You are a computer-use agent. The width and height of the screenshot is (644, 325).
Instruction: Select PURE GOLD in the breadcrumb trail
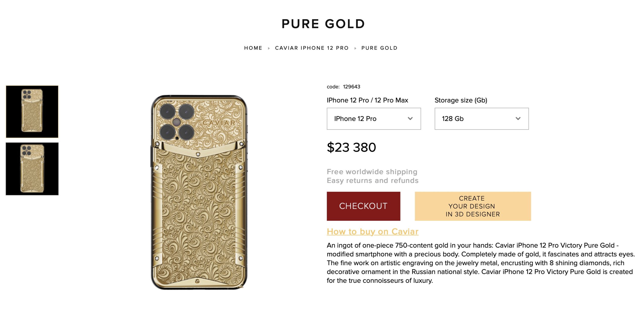pos(379,48)
